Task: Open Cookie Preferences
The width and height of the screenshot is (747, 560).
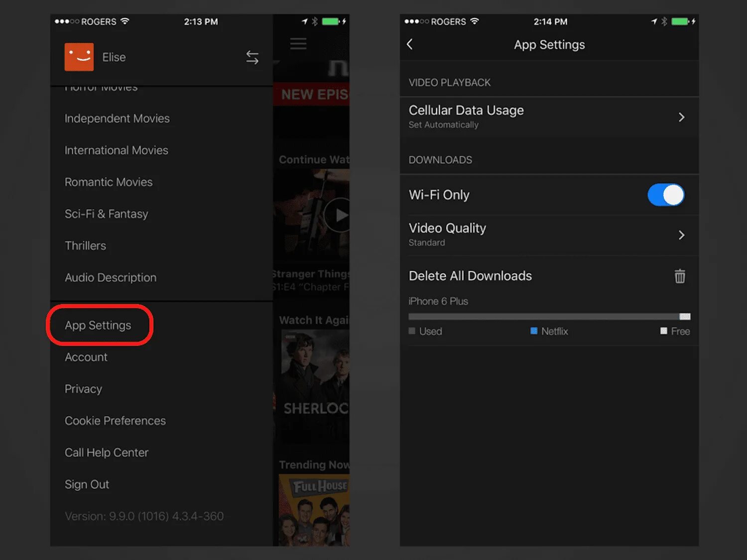Action: 115,421
